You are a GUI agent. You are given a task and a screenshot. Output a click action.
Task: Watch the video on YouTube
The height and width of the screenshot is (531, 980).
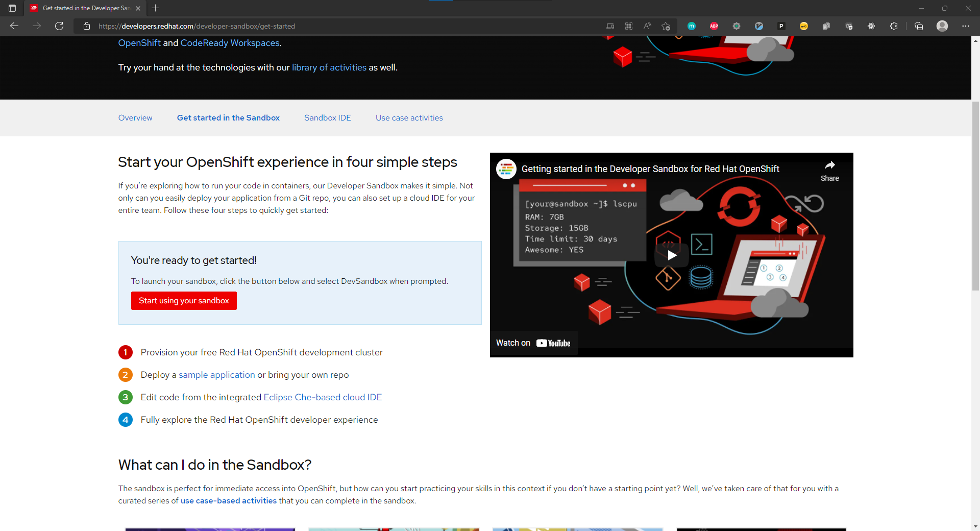click(x=533, y=343)
